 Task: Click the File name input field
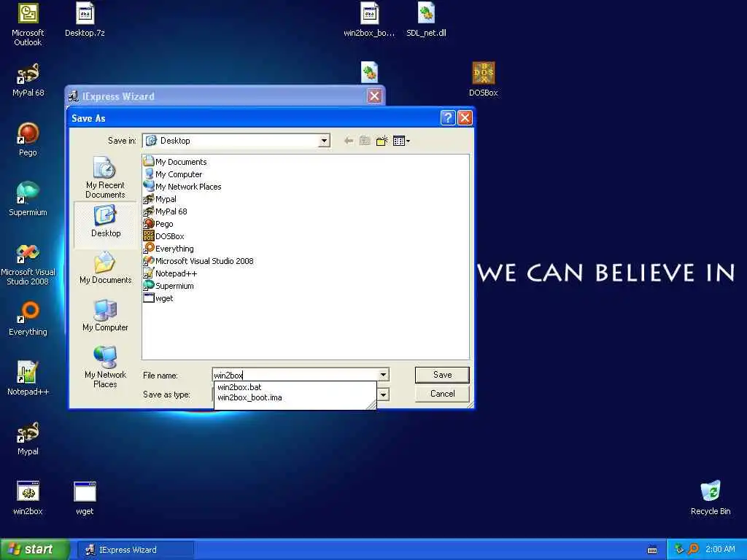pyautogui.click(x=295, y=376)
